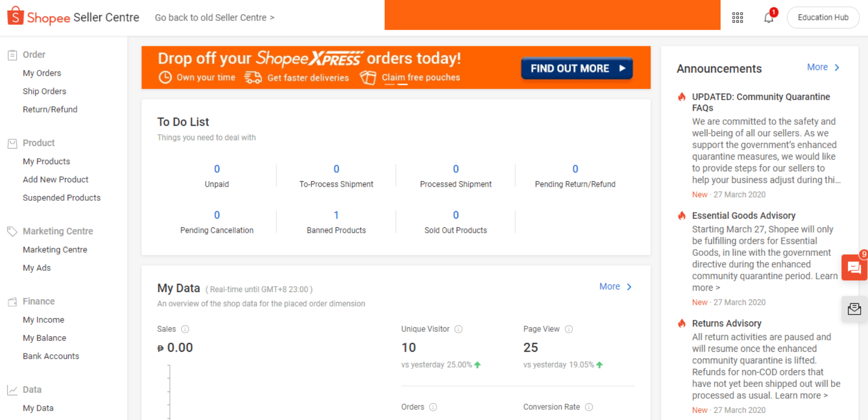Open My Orders in sidebar
The width and height of the screenshot is (868, 420).
[x=42, y=73]
